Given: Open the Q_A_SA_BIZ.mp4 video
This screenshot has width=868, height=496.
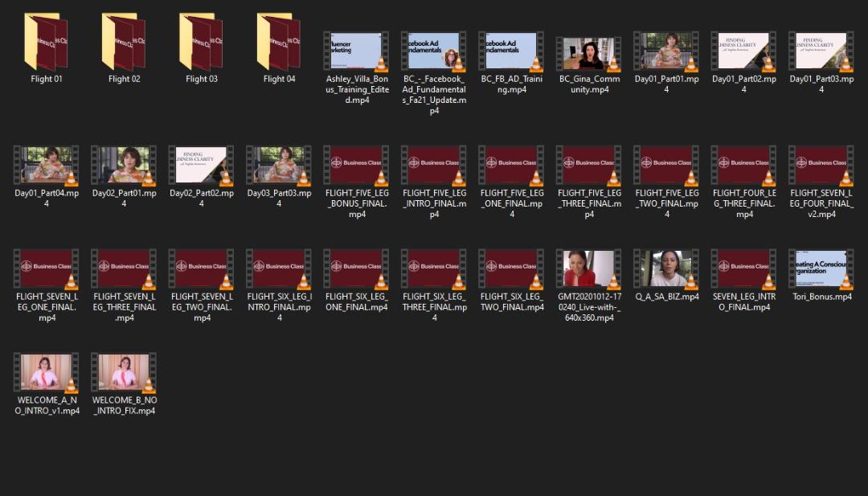Looking at the screenshot, I should coord(666,268).
